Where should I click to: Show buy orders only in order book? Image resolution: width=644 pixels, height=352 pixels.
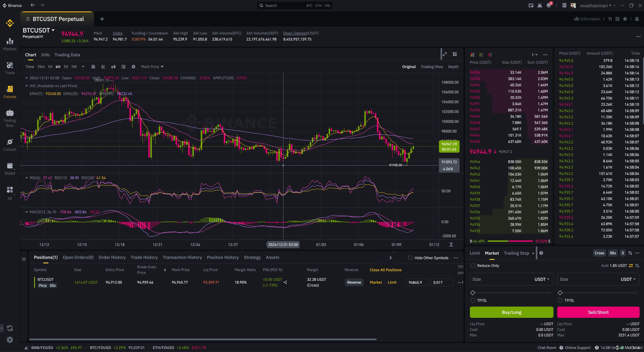pos(481,55)
